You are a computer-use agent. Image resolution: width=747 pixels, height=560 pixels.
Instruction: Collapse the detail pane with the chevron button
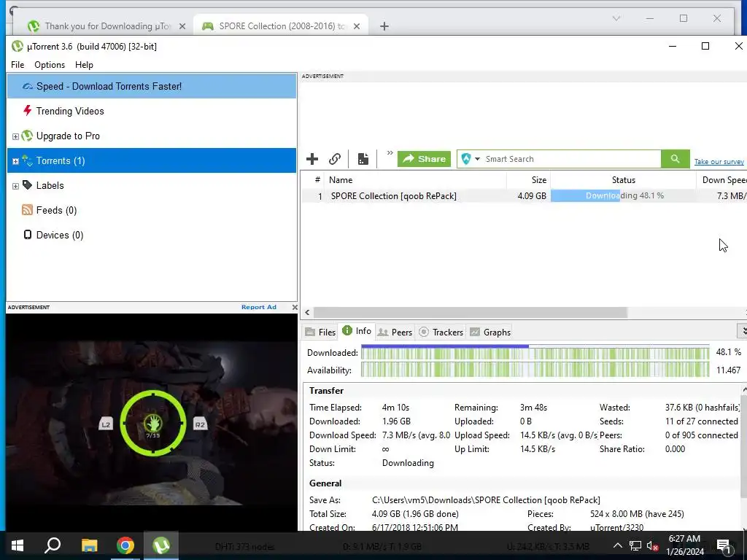point(743,331)
